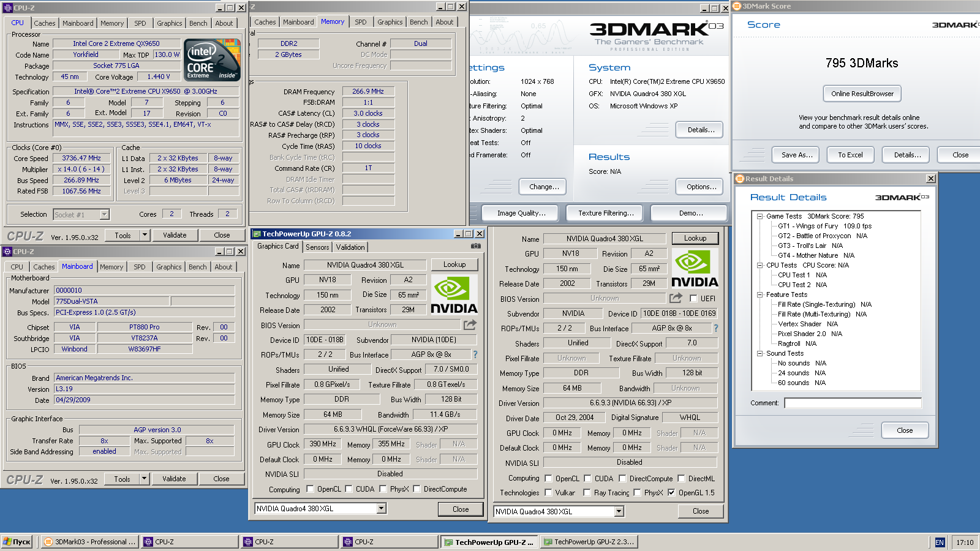Screen dimensions: 980x551
Task: Click Validate in the top CPU-Z window
Action: pyautogui.click(x=175, y=235)
